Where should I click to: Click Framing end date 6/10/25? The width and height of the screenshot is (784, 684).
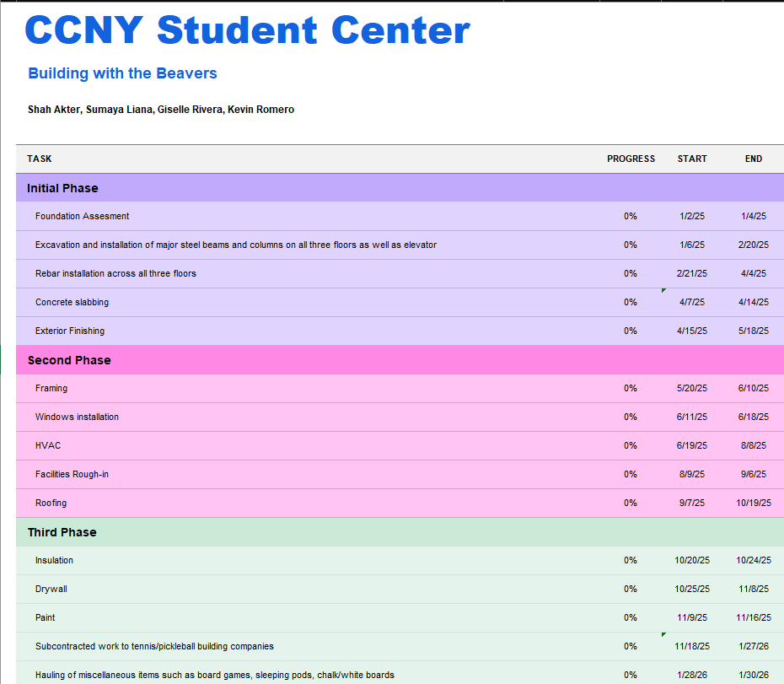pos(754,388)
